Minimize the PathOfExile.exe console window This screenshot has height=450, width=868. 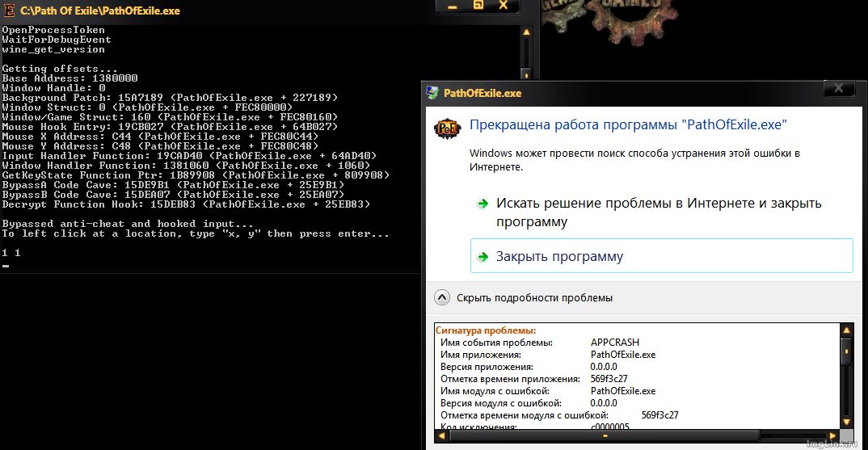tap(453, 6)
